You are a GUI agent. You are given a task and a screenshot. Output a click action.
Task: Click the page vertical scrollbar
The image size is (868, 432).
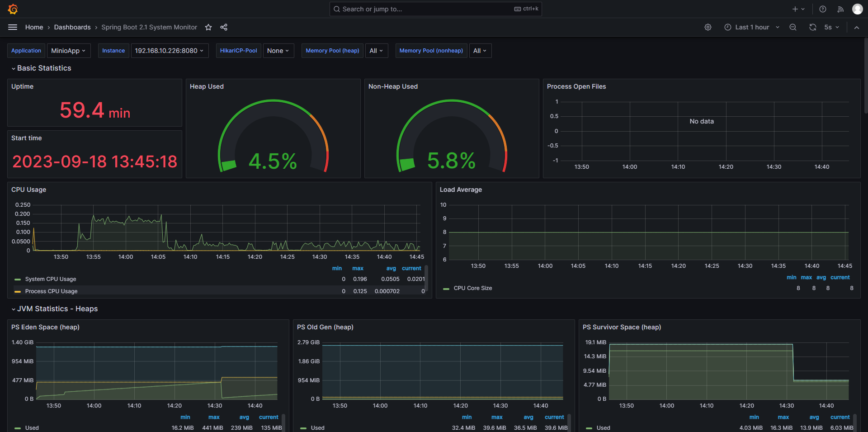tap(866, 76)
